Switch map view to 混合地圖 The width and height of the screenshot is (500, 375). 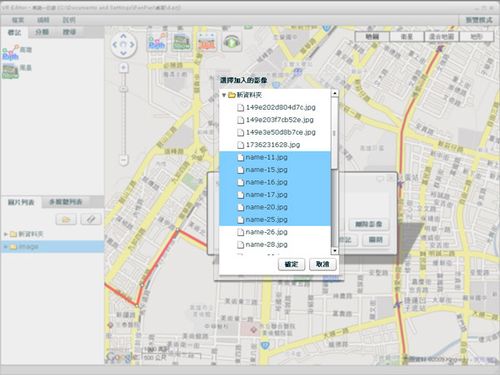click(x=442, y=36)
